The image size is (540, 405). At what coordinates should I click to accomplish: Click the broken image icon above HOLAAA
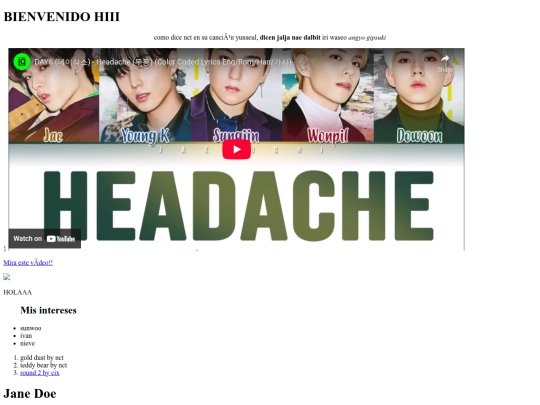[7, 277]
